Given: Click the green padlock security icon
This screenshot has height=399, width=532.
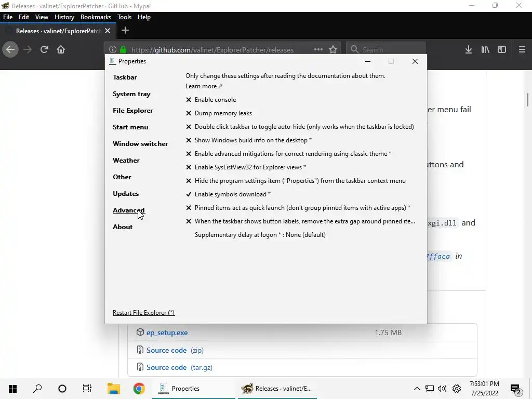Looking at the screenshot, I should coord(123,49).
